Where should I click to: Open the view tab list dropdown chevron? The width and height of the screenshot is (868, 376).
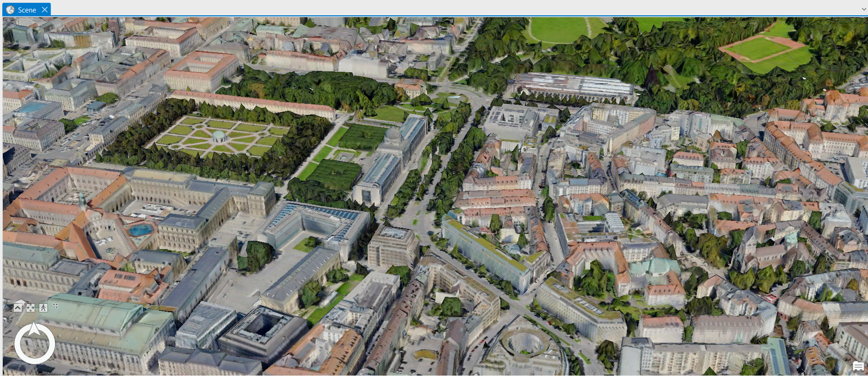[864, 9]
